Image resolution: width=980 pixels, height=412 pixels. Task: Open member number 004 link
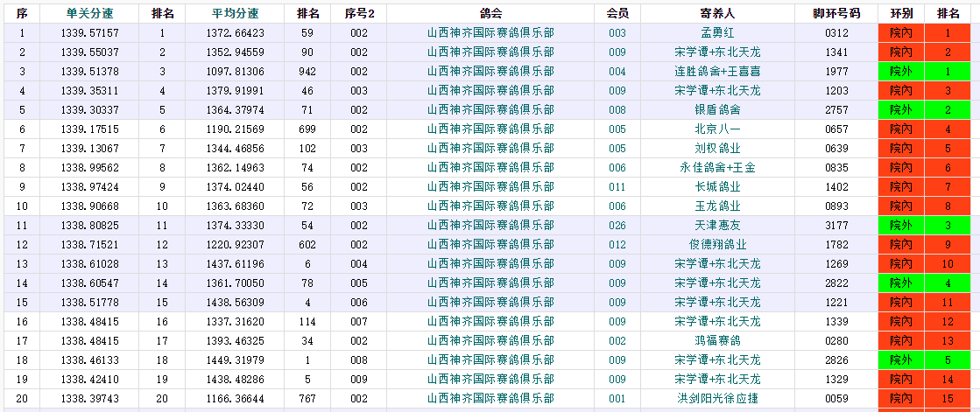click(617, 72)
